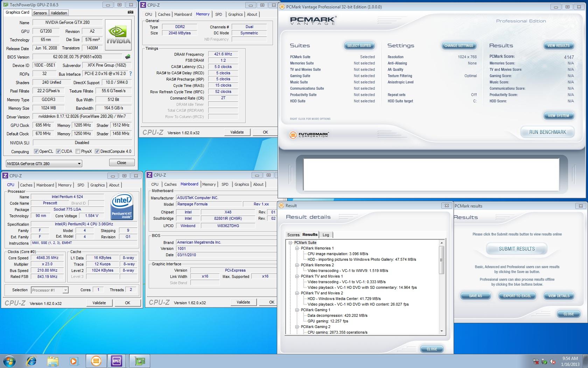This screenshot has height=368, width=588.
Task: Click the GPU-Z screenshot camera icon
Action: [130, 12]
